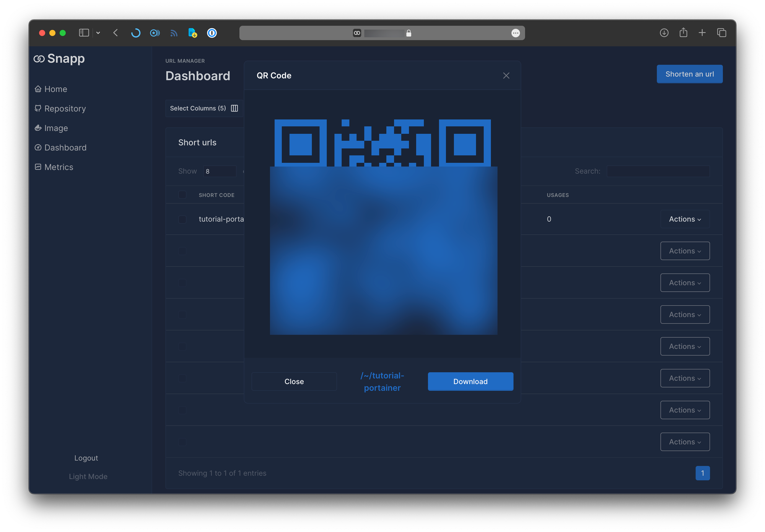The height and width of the screenshot is (532, 765).
Task: Click the Safari Share icon
Action: (684, 32)
